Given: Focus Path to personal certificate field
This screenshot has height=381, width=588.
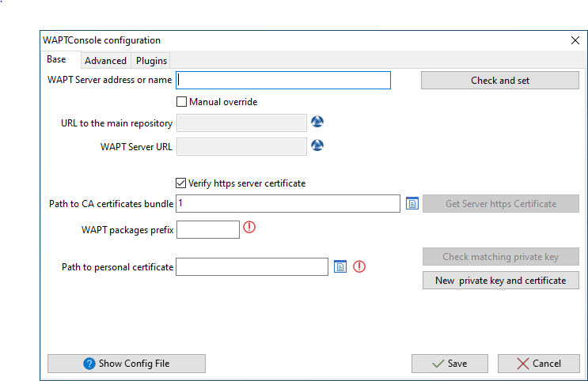Looking at the screenshot, I should click(252, 266).
